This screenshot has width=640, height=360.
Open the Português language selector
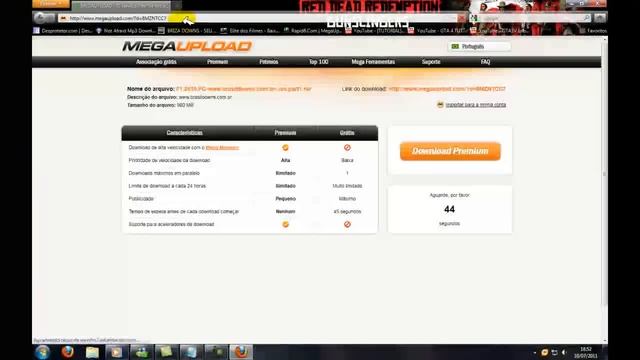point(479,47)
